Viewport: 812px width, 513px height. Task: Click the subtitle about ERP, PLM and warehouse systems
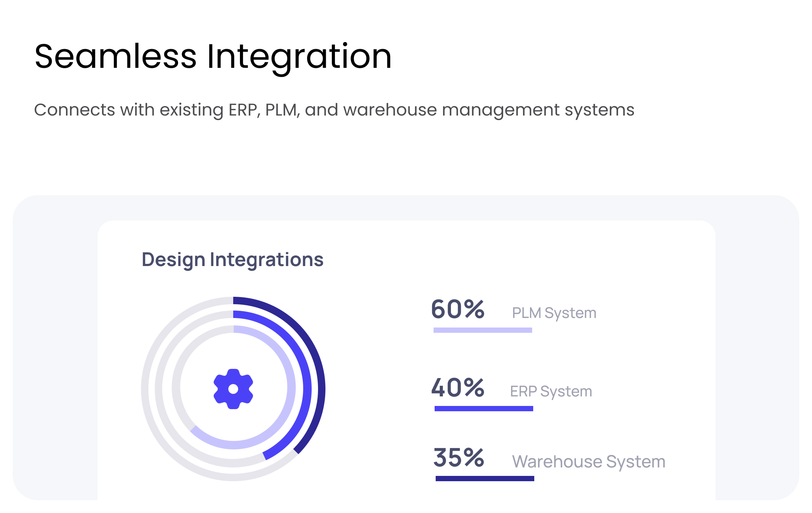334,110
